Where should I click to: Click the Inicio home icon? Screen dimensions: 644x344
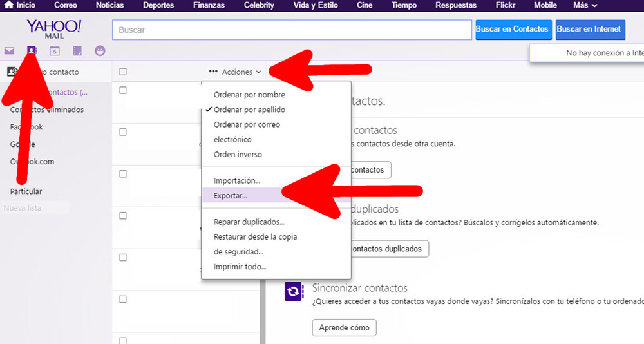pos(8,5)
